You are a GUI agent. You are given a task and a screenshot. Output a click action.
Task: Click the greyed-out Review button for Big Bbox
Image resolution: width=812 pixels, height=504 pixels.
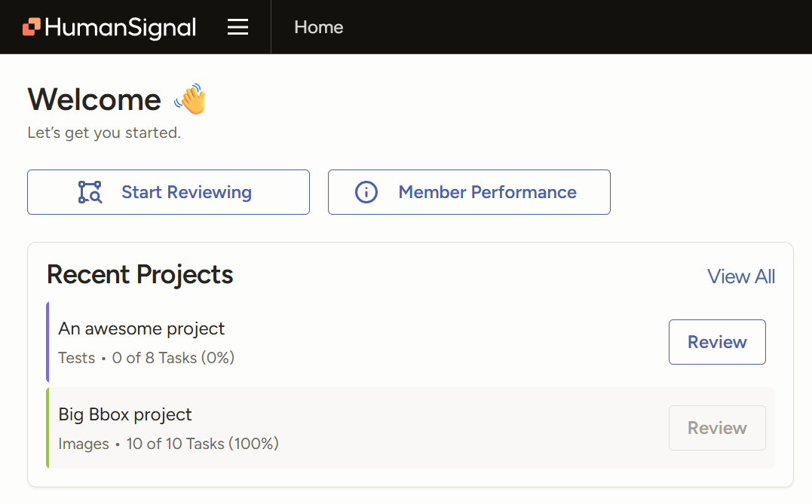(717, 428)
